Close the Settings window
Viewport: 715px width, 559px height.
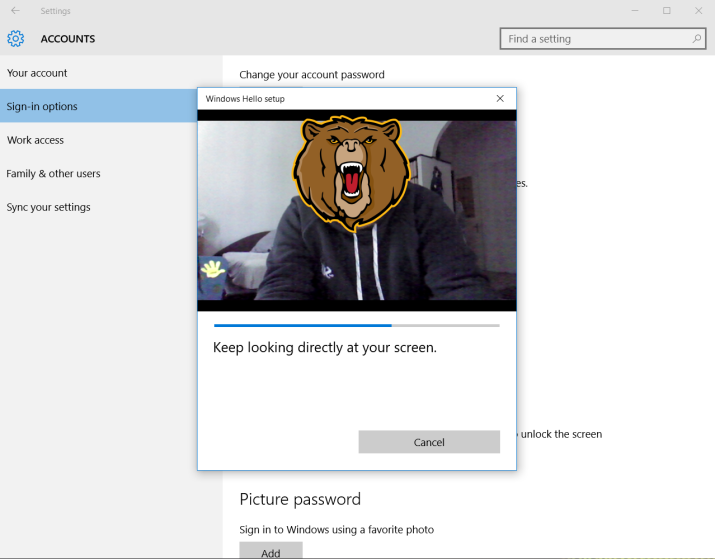click(698, 11)
